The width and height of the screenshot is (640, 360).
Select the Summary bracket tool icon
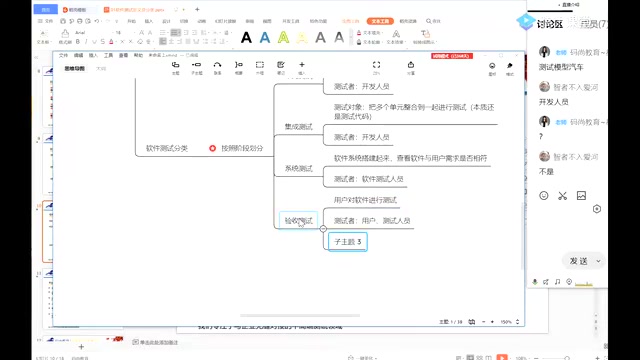coord(239,65)
